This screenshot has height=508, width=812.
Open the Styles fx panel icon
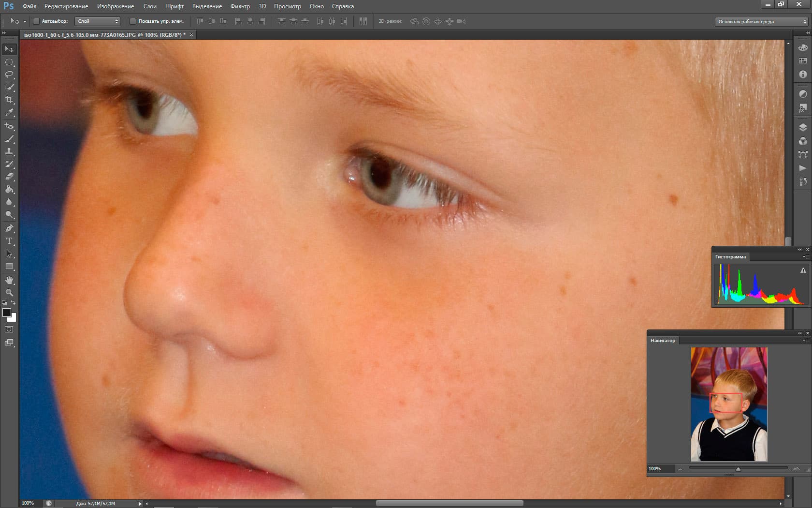tap(803, 107)
